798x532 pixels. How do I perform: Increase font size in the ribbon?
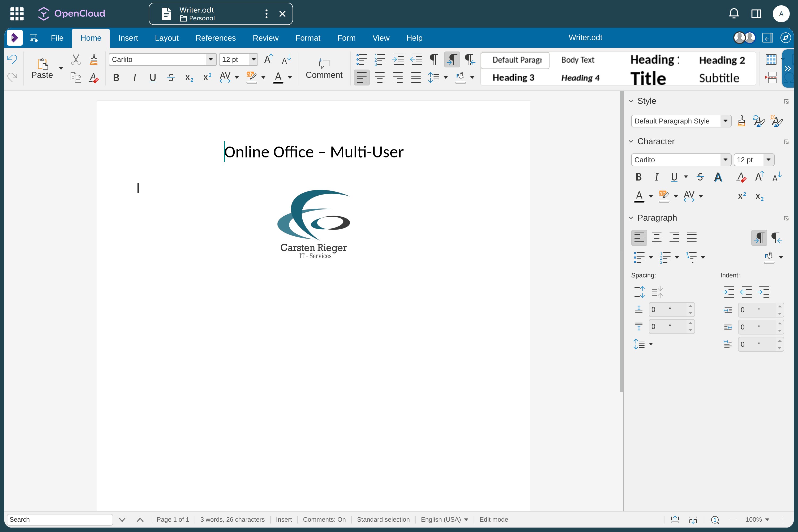[x=268, y=59]
